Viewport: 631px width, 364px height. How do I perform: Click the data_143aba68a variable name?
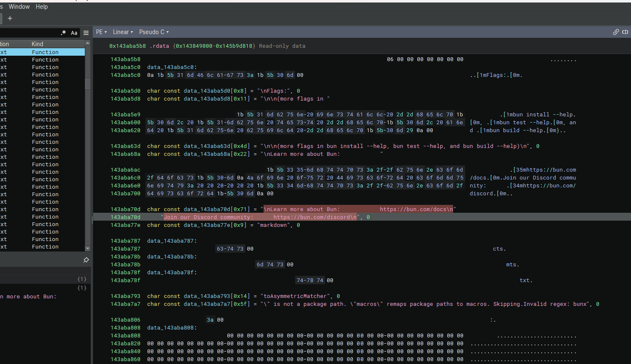point(207,154)
